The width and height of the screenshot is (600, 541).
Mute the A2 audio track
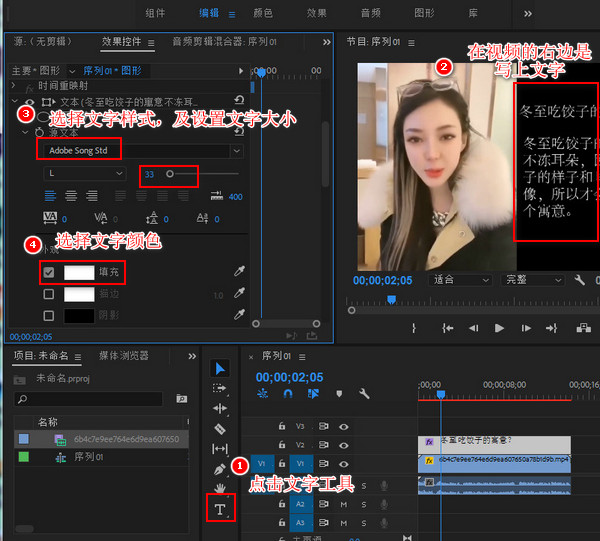tap(344, 504)
